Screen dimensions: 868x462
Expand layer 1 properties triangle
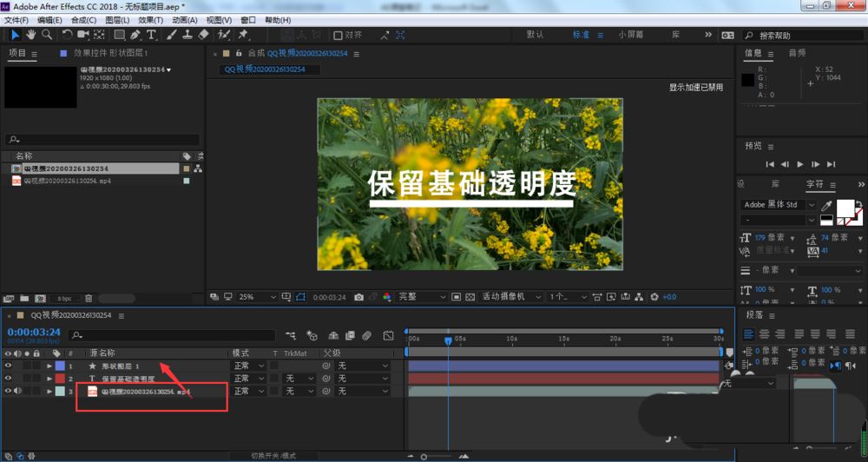pos(49,366)
